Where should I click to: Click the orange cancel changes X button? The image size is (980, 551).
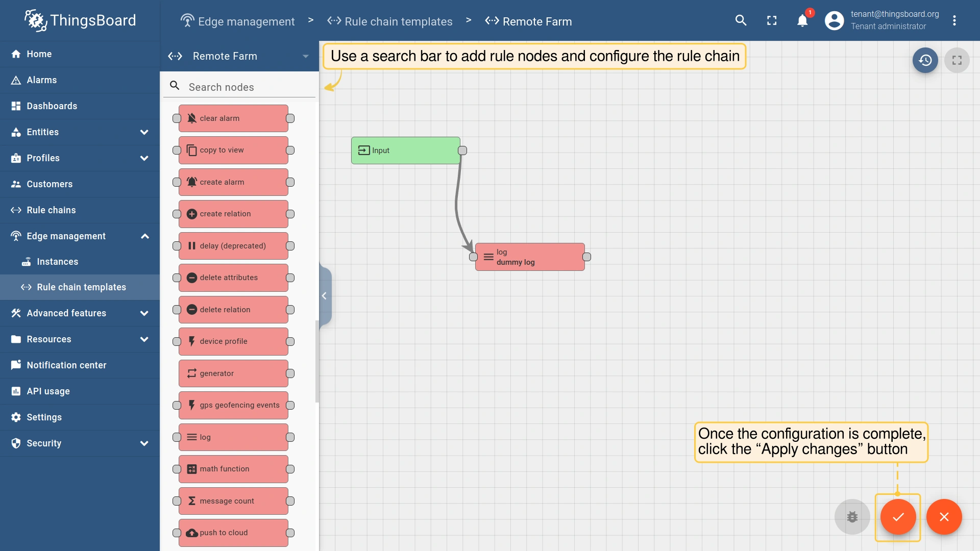coord(944,517)
